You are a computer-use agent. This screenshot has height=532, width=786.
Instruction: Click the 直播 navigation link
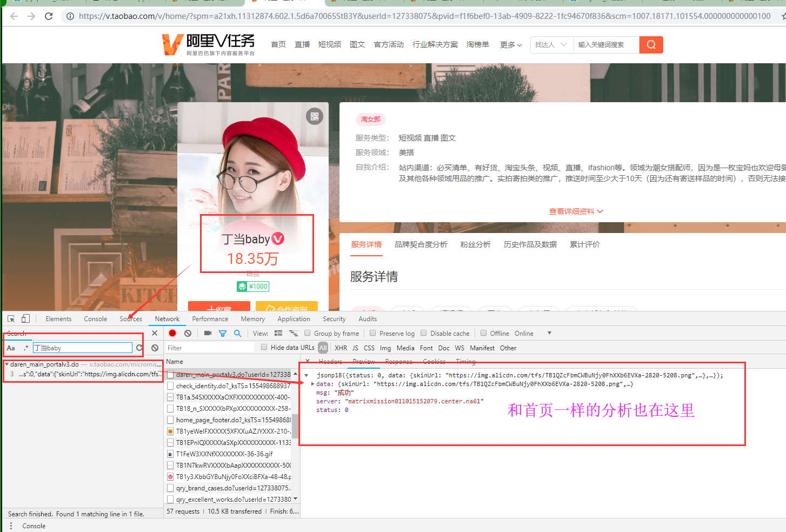[302, 45]
